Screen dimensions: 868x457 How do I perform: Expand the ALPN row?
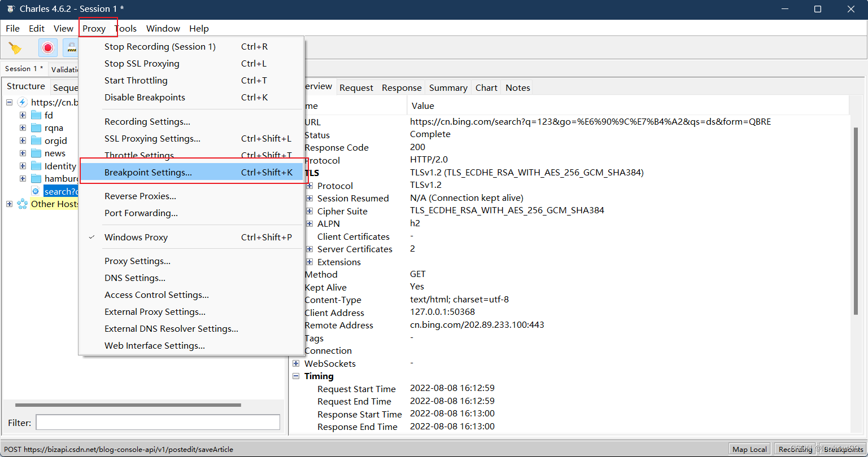(309, 224)
